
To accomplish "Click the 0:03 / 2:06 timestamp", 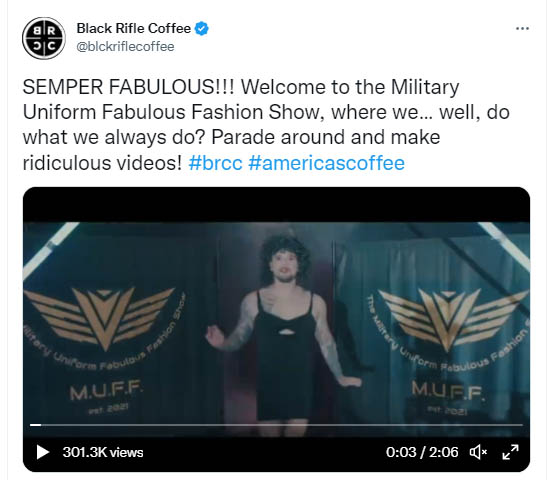I will [422, 452].
